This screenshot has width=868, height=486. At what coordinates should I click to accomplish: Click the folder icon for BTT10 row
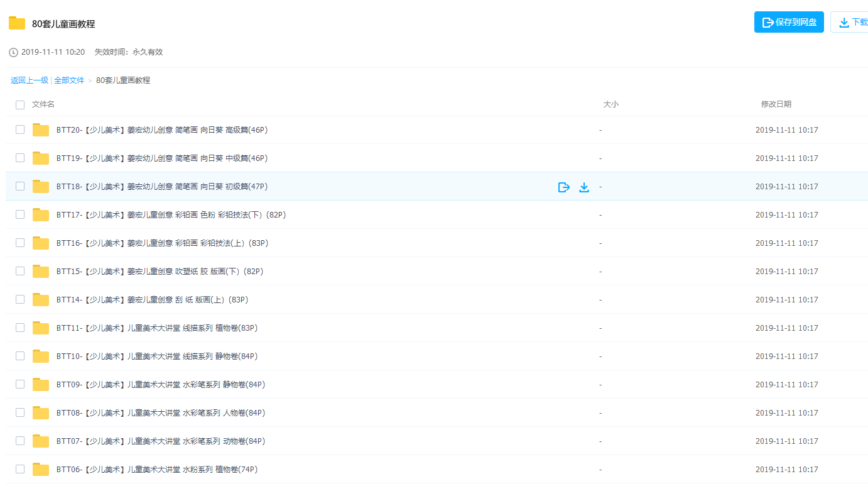pyautogui.click(x=41, y=356)
